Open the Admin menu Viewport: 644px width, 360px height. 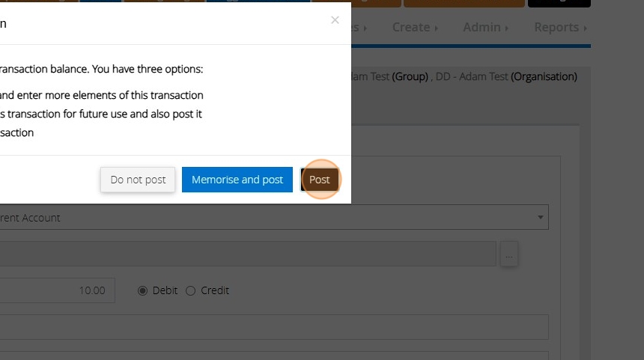[482, 27]
